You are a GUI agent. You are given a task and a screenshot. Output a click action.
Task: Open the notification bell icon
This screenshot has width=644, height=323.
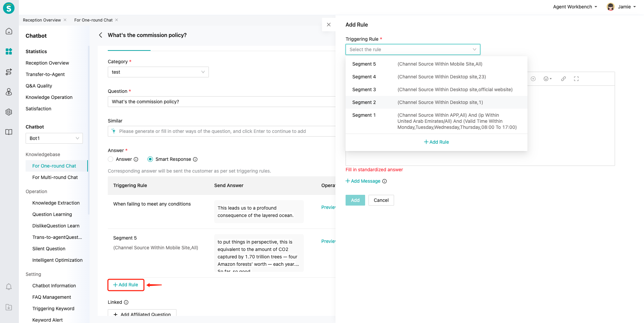point(9,287)
